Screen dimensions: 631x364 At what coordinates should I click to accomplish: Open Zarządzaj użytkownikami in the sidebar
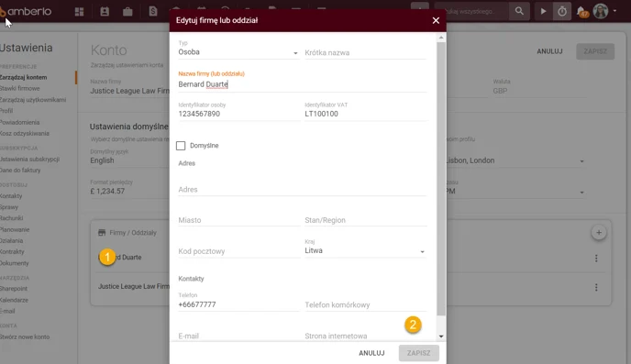pos(33,100)
